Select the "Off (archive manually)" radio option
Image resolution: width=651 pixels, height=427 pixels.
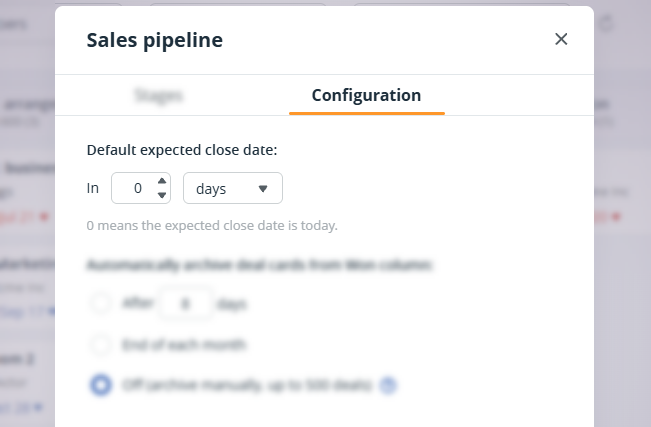[101, 385]
